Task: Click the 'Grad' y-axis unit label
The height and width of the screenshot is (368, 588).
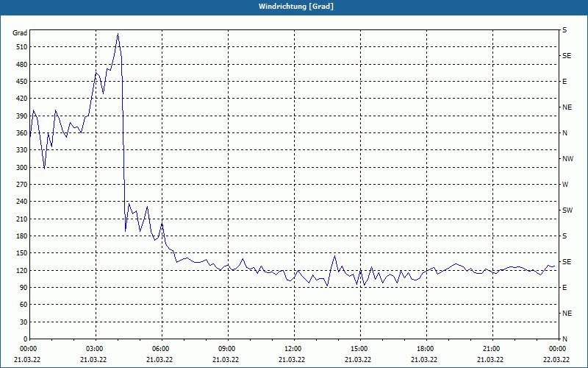Action: point(20,33)
